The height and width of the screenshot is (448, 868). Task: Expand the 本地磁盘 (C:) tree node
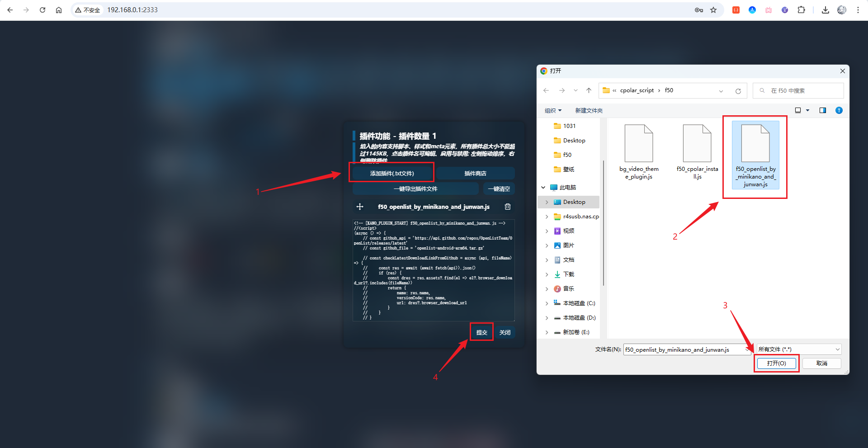point(547,303)
